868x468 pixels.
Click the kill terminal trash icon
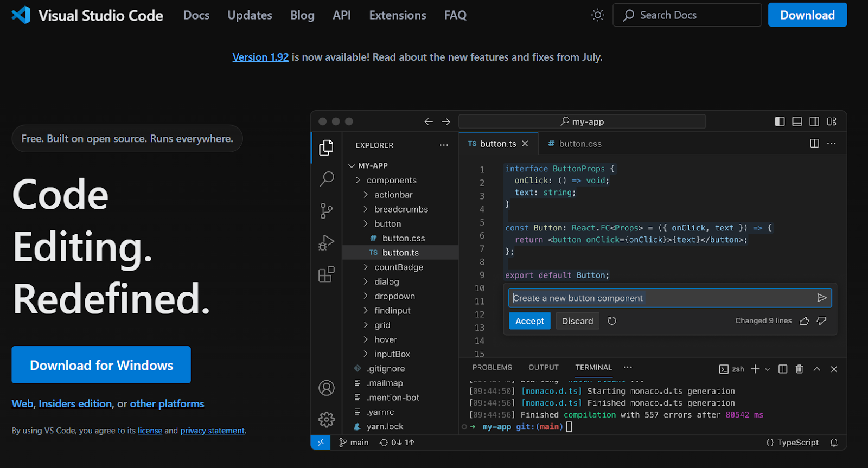coord(799,369)
